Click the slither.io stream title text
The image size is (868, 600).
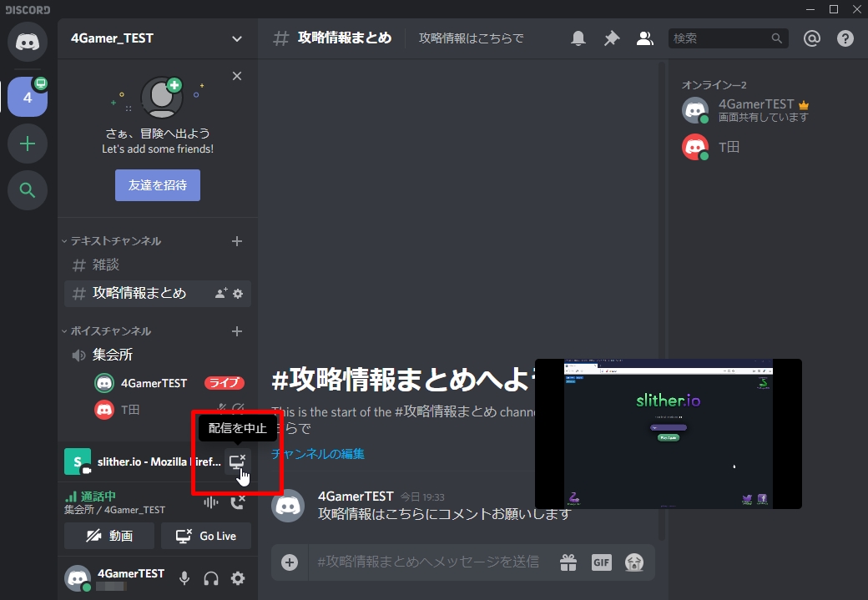point(159,461)
